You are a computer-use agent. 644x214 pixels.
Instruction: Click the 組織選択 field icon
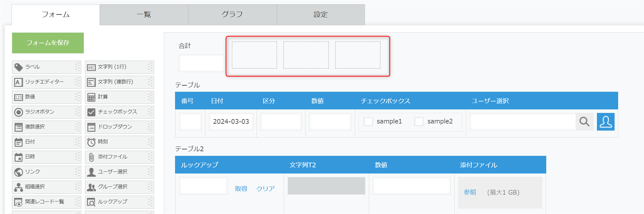pos(18,187)
